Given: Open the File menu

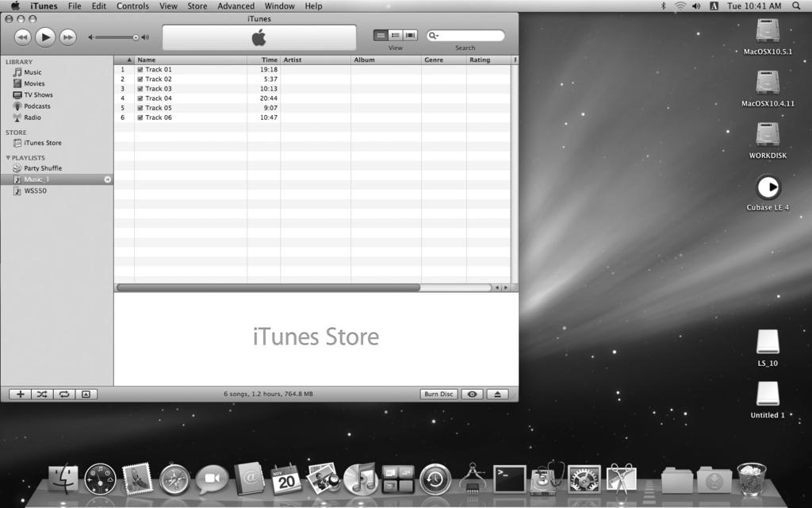Looking at the screenshot, I should tap(75, 6).
